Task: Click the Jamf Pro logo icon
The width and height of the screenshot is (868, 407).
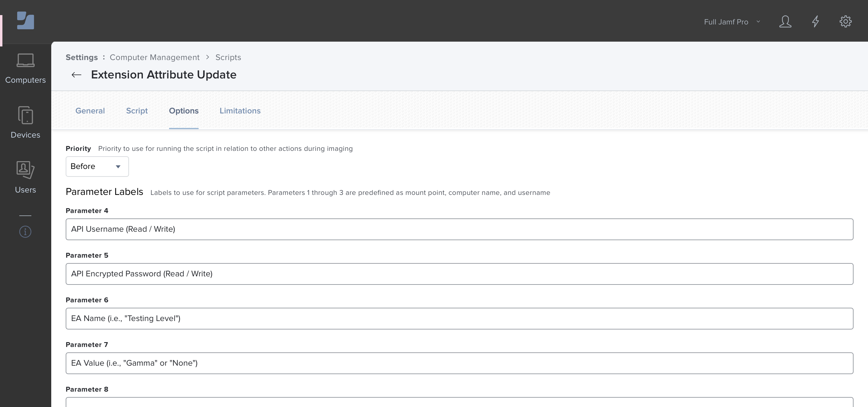Action: point(25,21)
